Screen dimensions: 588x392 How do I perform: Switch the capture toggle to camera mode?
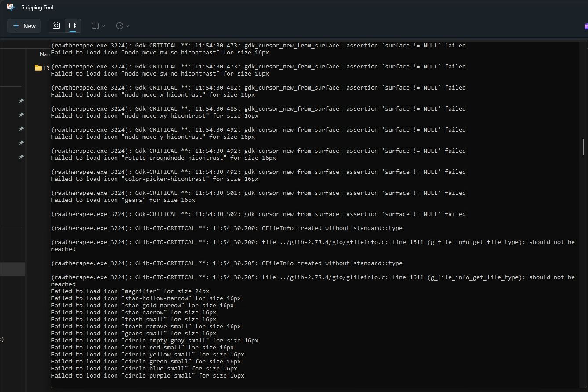tap(56, 25)
